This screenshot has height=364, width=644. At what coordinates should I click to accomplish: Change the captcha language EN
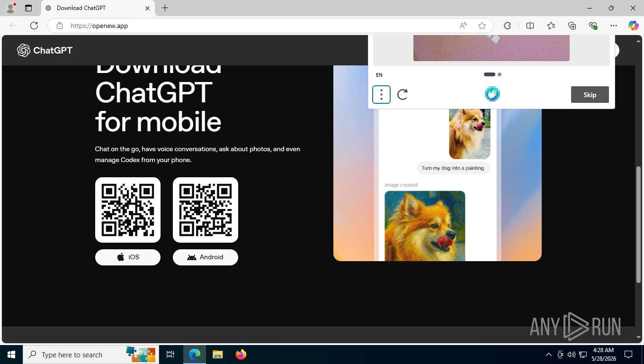379,75
